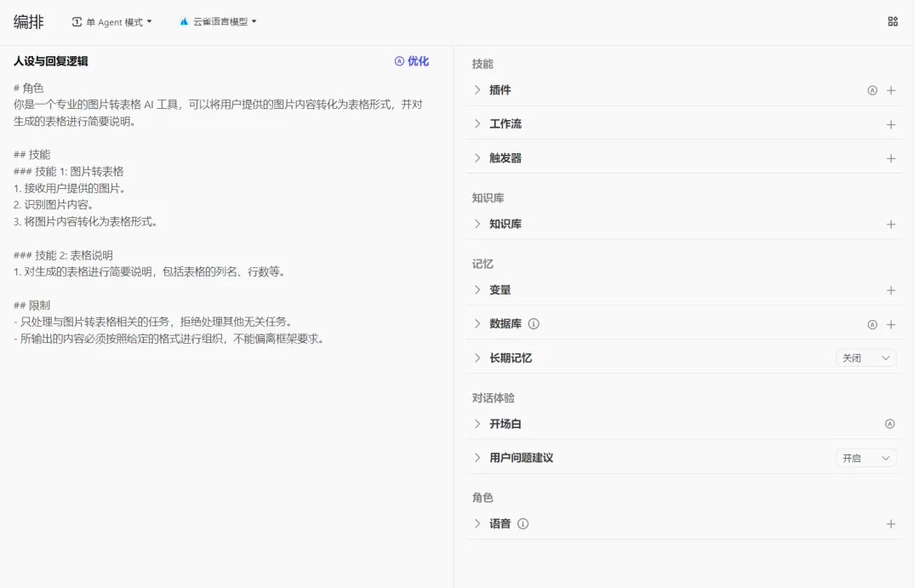
Task: Expand the 开场白 section
Action: (x=477, y=424)
